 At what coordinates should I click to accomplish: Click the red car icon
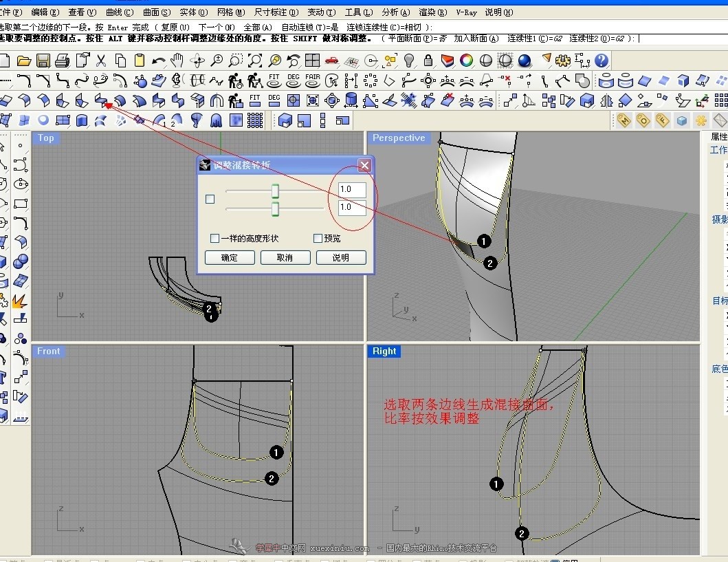pos(332,61)
